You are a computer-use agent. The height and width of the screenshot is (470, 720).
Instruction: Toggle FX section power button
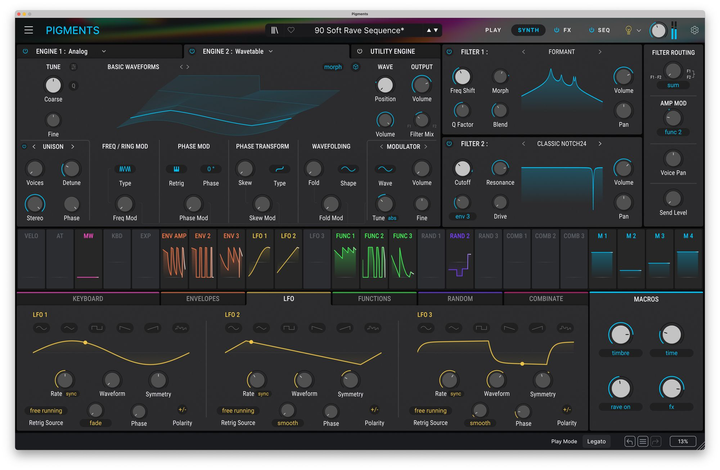click(556, 30)
